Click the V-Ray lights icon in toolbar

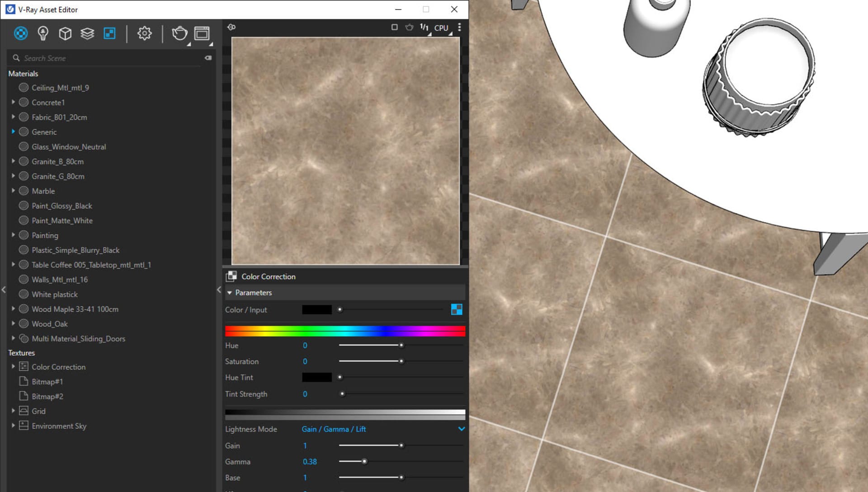pyautogui.click(x=43, y=33)
